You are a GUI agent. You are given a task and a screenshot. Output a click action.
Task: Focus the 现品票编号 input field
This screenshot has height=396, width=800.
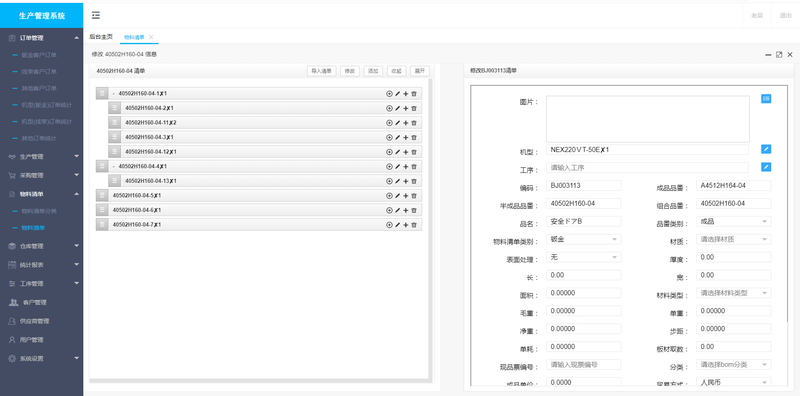pyautogui.click(x=583, y=364)
